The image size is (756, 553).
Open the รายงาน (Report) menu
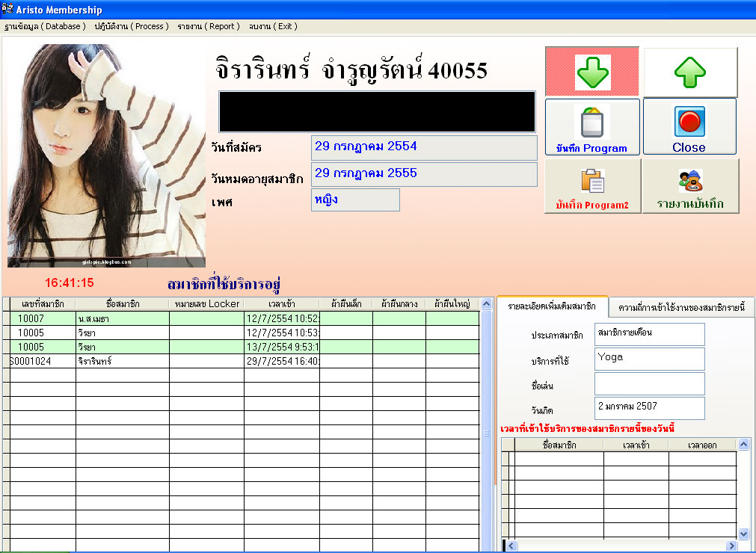(208, 26)
